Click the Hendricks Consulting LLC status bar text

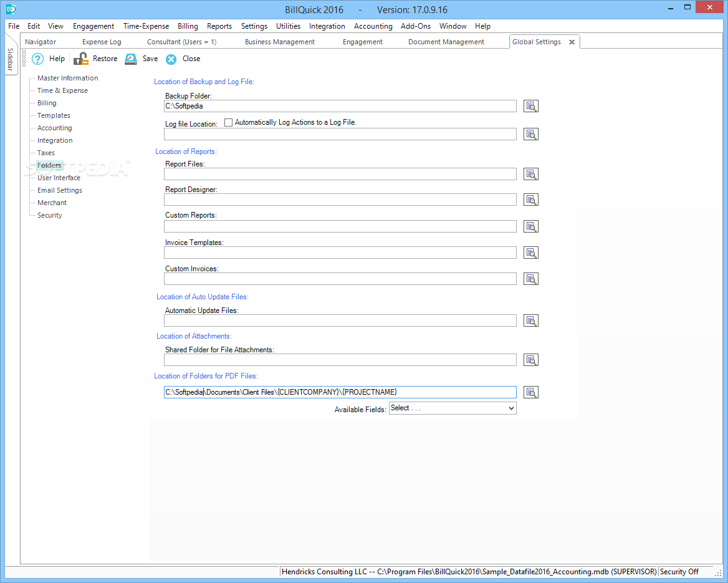pos(469,572)
